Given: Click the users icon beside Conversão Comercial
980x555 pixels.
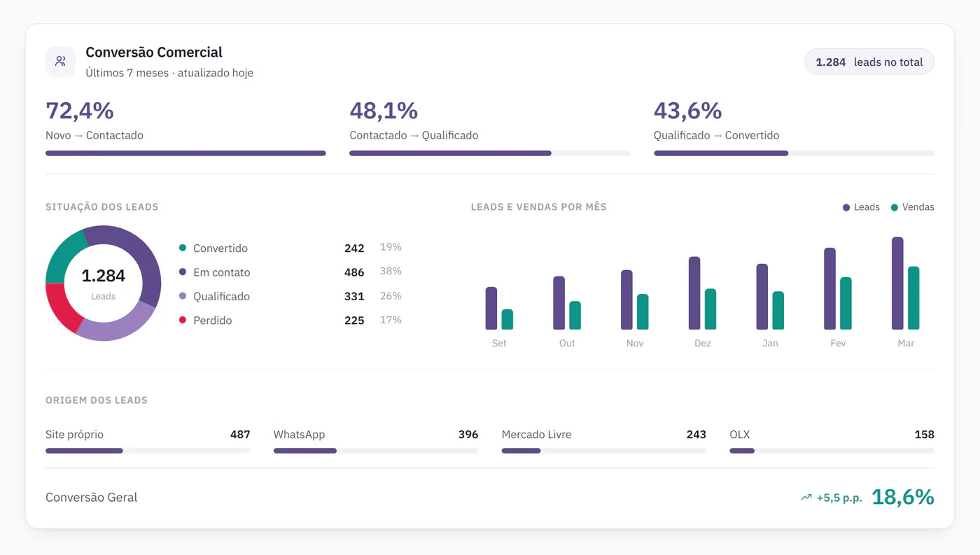Looking at the screenshot, I should 60,62.
